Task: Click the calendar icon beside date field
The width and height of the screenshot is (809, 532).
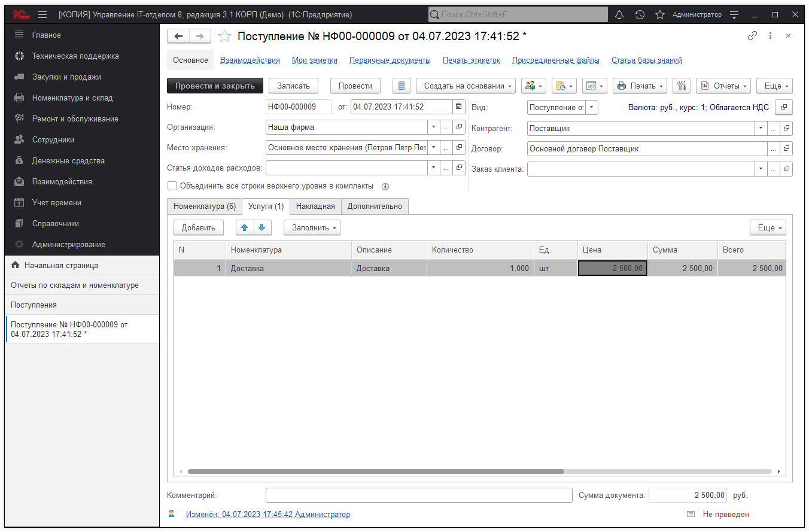Action: [x=459, y=107]
